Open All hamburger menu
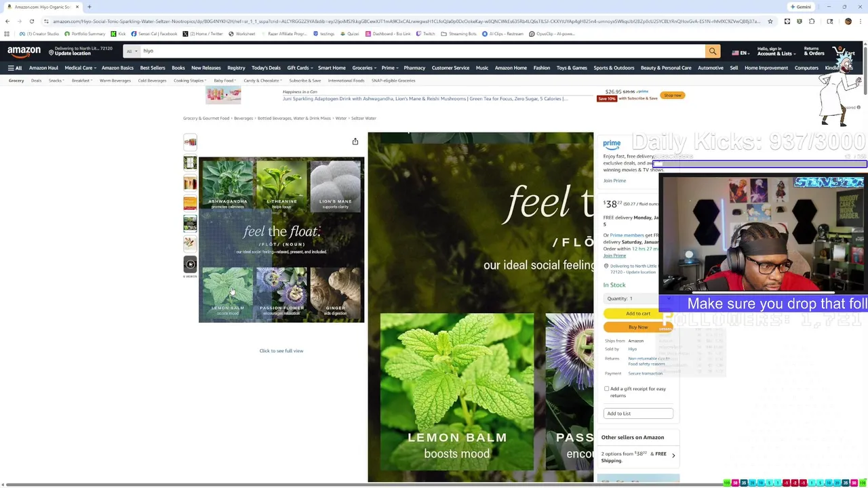The image size is (868, 488). click(x=15, y=68)
